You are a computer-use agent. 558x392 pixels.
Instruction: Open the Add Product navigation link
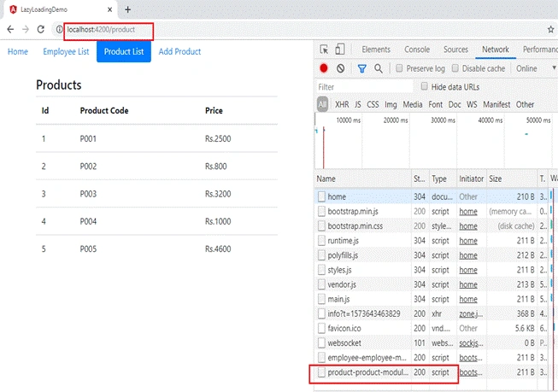click(179, 51)
